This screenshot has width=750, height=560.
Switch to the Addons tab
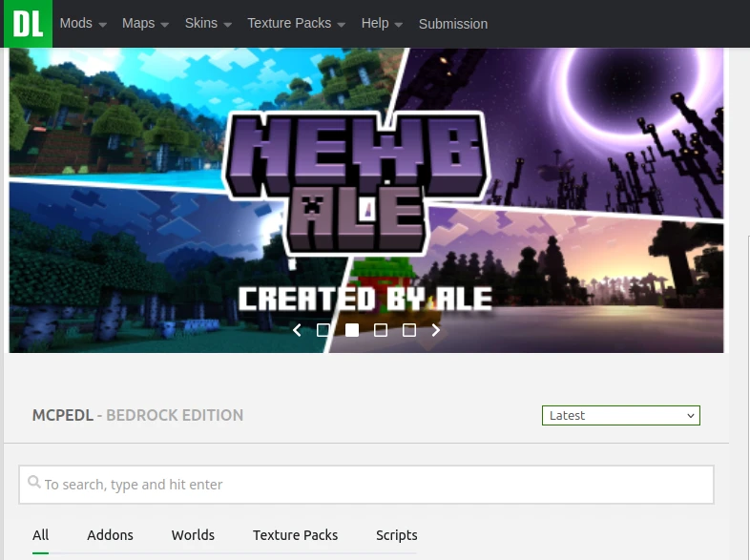pyautogui.click(x=110, y=535)
